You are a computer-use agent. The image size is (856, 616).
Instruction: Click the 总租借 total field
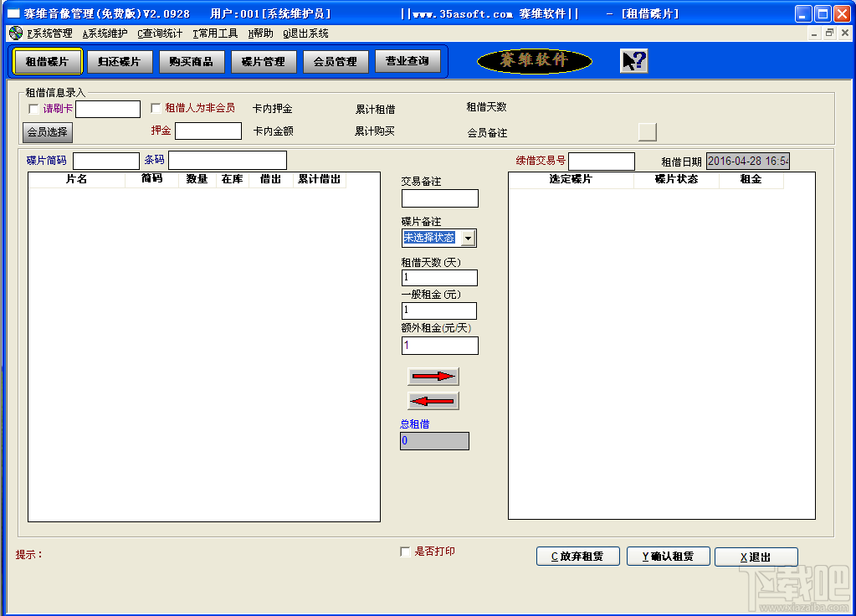pyautogui.click(x=434, y=441)
